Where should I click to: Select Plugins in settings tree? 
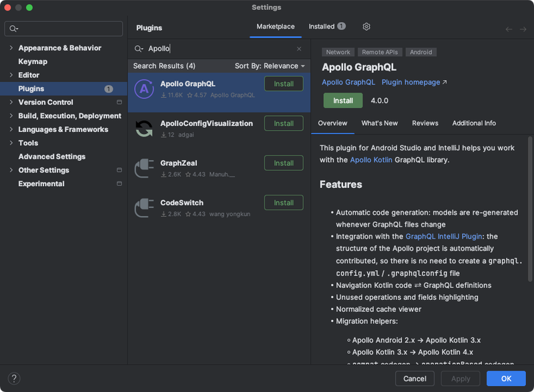[63, 89]
